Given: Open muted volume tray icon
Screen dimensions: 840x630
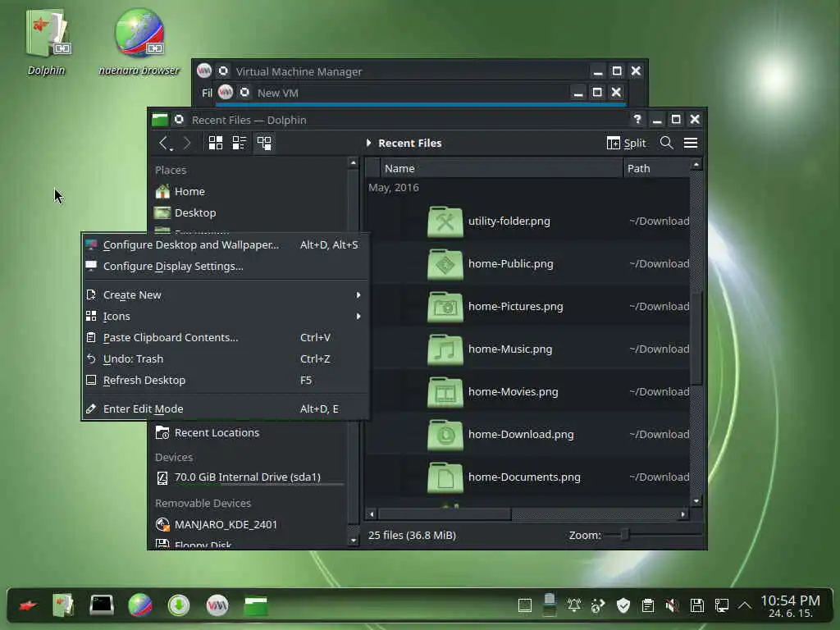Looking at the screenshot, I should [672, 606].
